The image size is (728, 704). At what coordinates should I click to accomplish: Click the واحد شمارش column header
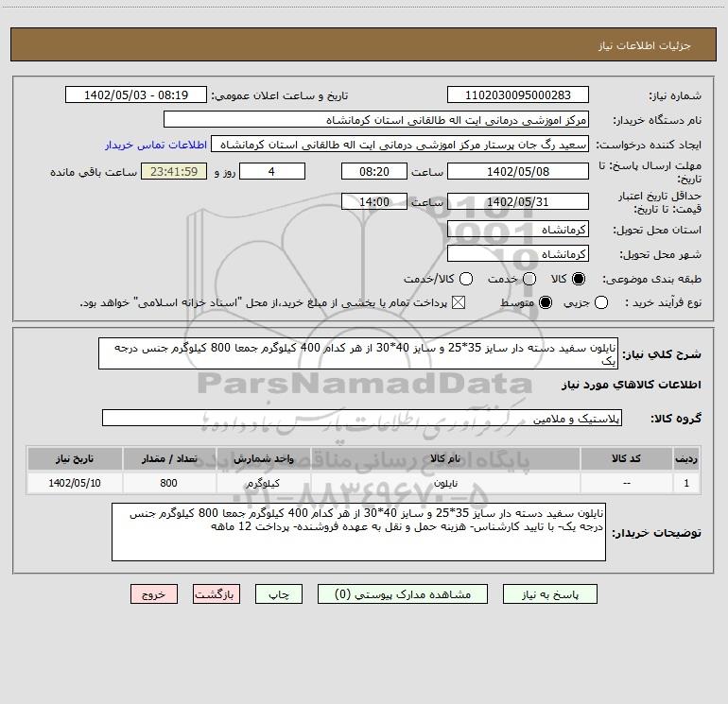pos(263,458)
